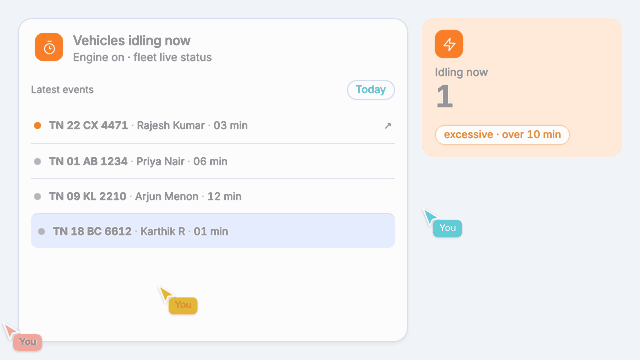Open the arrow link on TN 22 CX 4471 row

[388, 126]
